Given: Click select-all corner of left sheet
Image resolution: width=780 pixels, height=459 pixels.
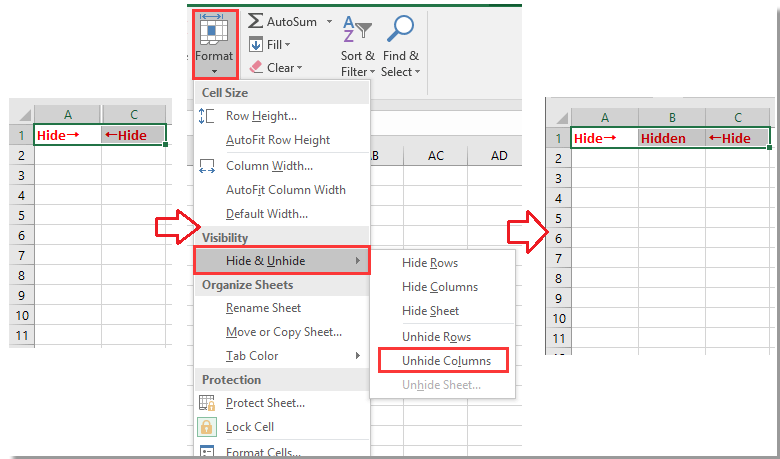Looking at the screenshot, I should pyautogui.click(x=22, y=115).
